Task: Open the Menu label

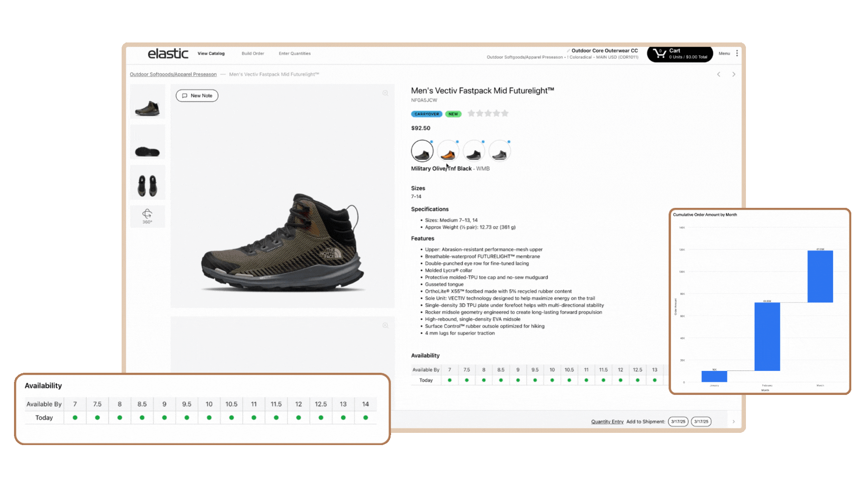Action: click(x=724, y=53)
